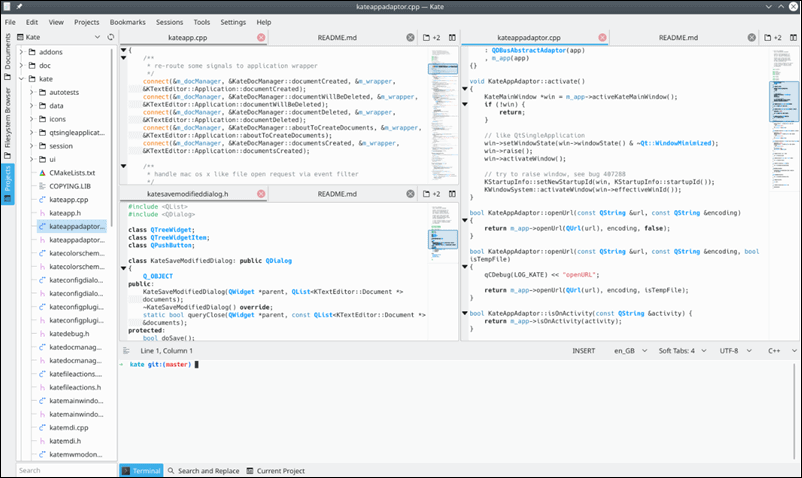Fold the KateAppAdaptor::activate function body
The height and width of the screenshot is (478, 802).
pyautogui.click(x=465, y=89)
